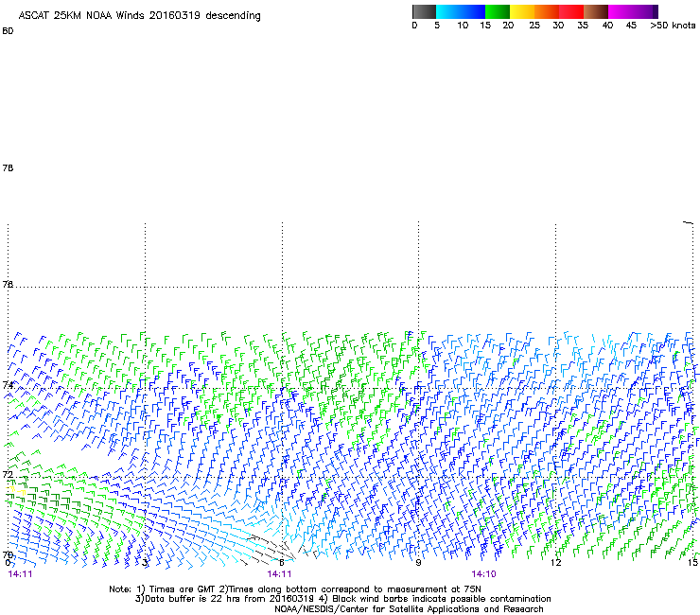Click the '35' label under the color bar
Image resolution: width=700 pixels, height=615 pixels.
tap(583, 26)
